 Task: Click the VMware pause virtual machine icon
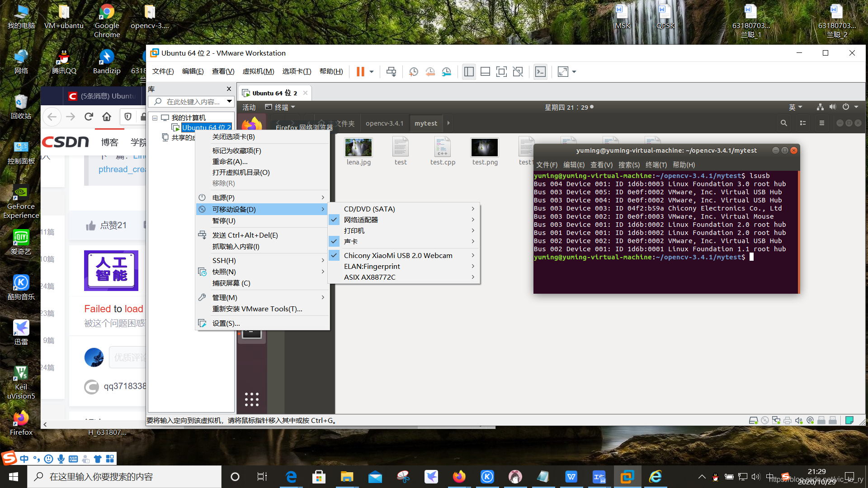[360, 71]
